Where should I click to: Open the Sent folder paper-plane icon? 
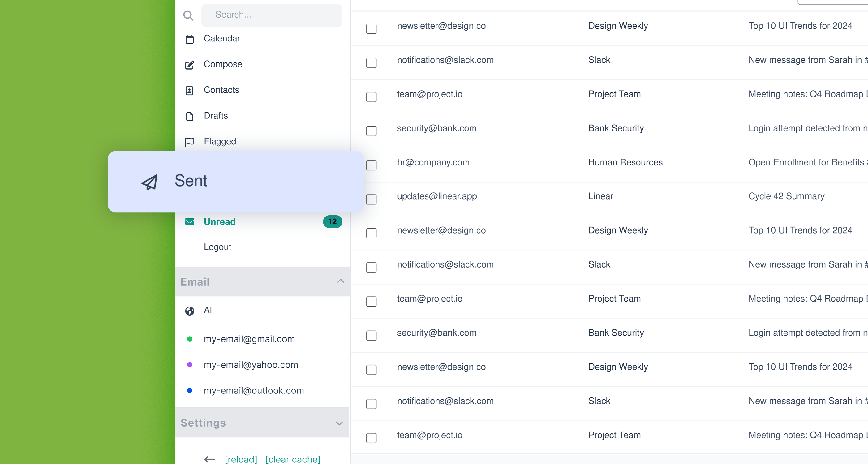coord(149,182)
